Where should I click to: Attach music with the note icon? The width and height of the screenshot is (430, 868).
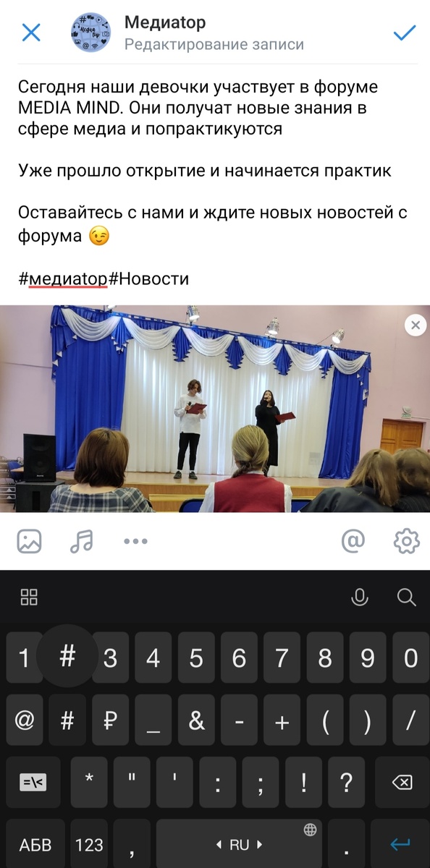coord(81,541)
